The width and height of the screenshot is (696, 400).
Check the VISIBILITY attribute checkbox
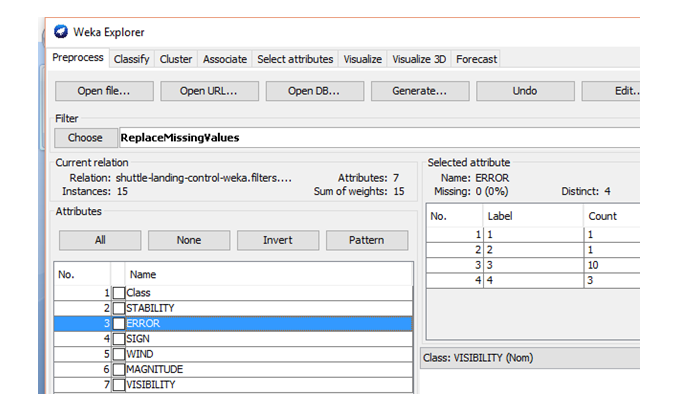click(x=119, y=385)
